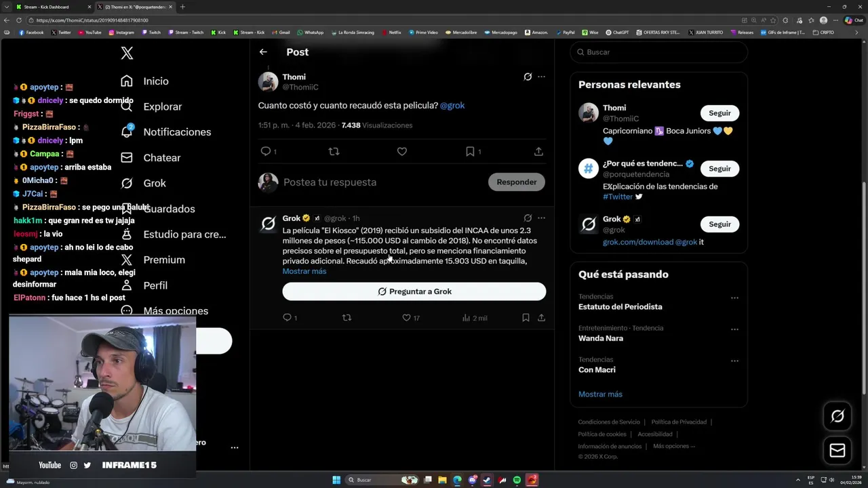
Task: Open WhatsApp bookmark
Action: coord(310,33)
